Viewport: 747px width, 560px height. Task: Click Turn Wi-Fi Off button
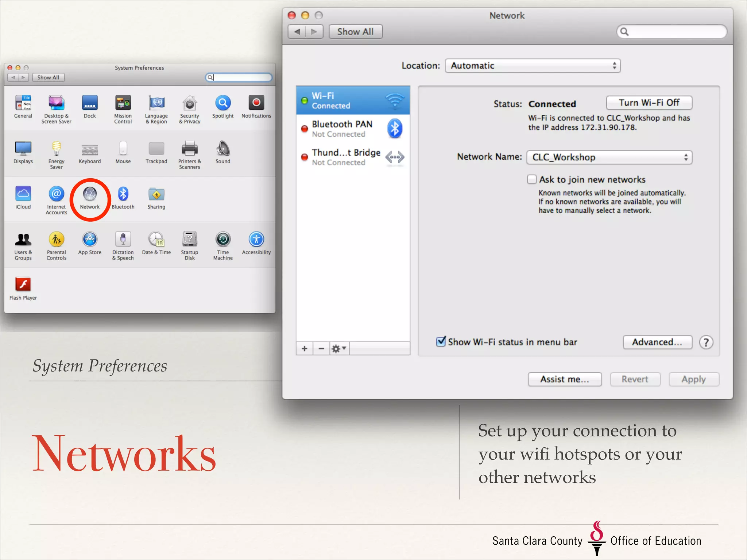pyautogui.click(x=649, y=103)
